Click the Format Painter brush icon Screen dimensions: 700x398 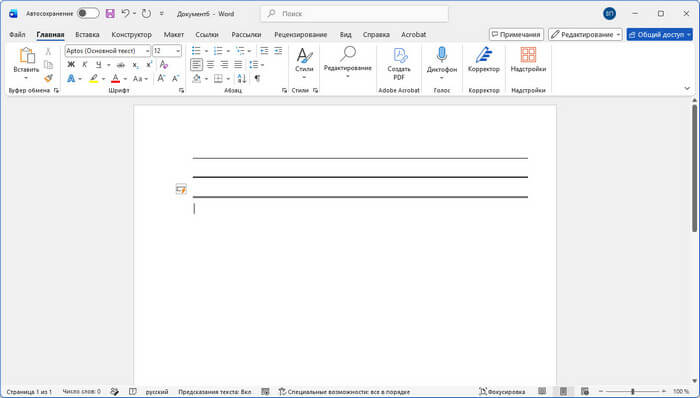point(48,79)
